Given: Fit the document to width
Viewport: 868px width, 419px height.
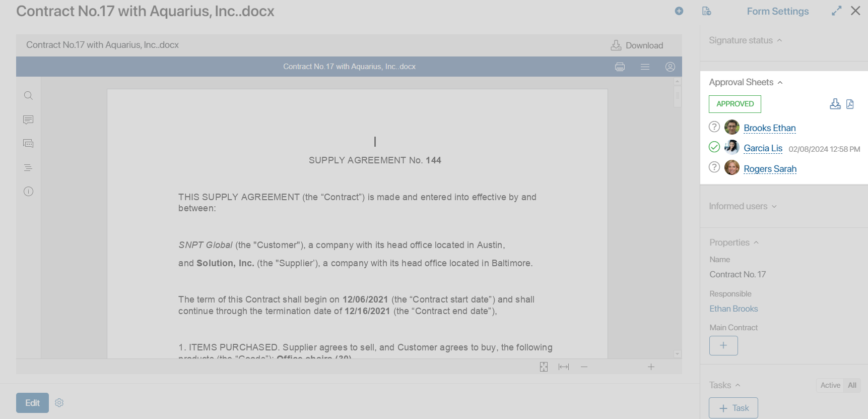Looking at the screenshot, I should click(x=564, y=367).
